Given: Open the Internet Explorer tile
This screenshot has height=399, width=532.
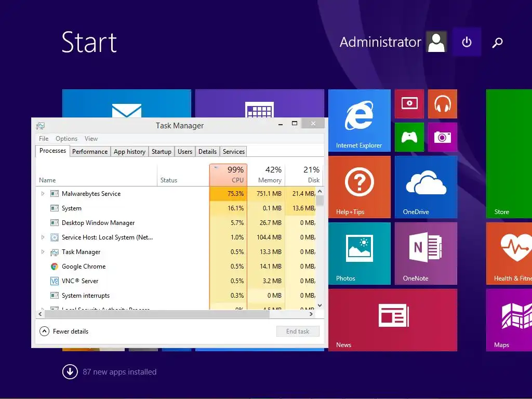Looking at the screenshot, I should click(x=360, y=121).
